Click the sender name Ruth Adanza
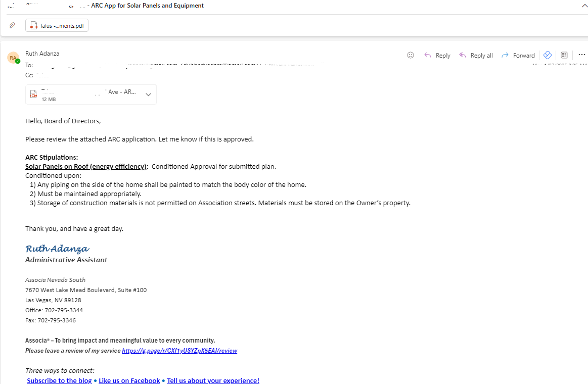This screenshot has height=384, width=588. pyautogui.click(x=42, y=54)
